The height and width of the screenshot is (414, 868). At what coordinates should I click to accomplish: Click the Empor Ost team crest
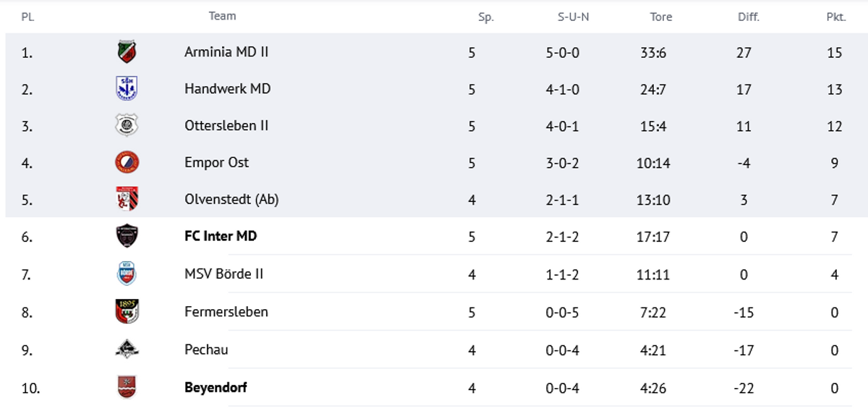[x=127, y=163]
